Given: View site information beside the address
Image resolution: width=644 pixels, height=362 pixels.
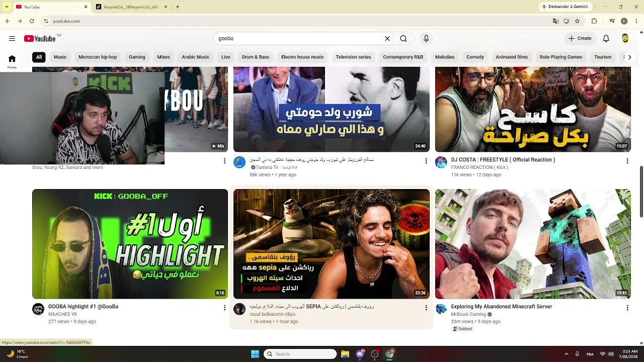Looking at the screenshot, I should point(46,21).
